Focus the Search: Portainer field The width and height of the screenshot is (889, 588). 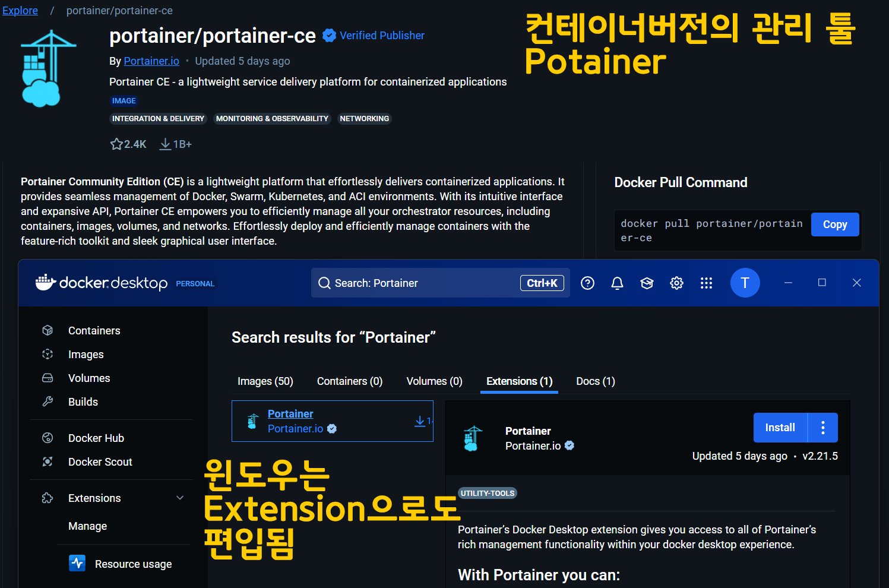coord(441,283)
